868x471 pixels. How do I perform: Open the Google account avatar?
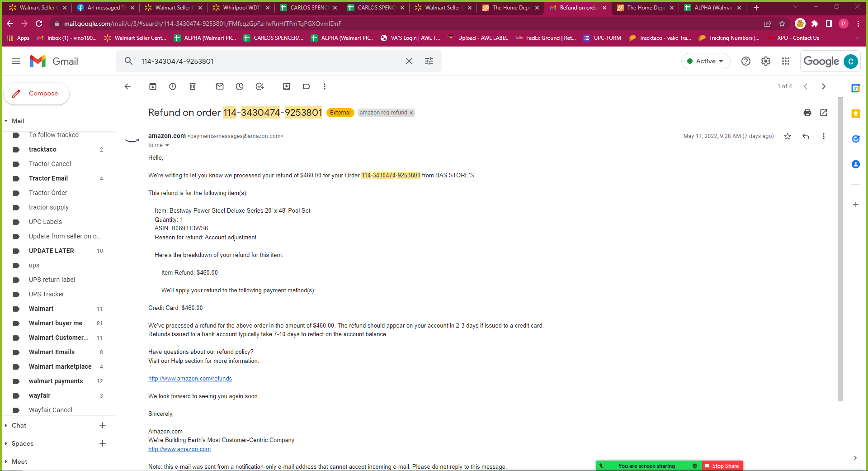(x=851, y=61)
